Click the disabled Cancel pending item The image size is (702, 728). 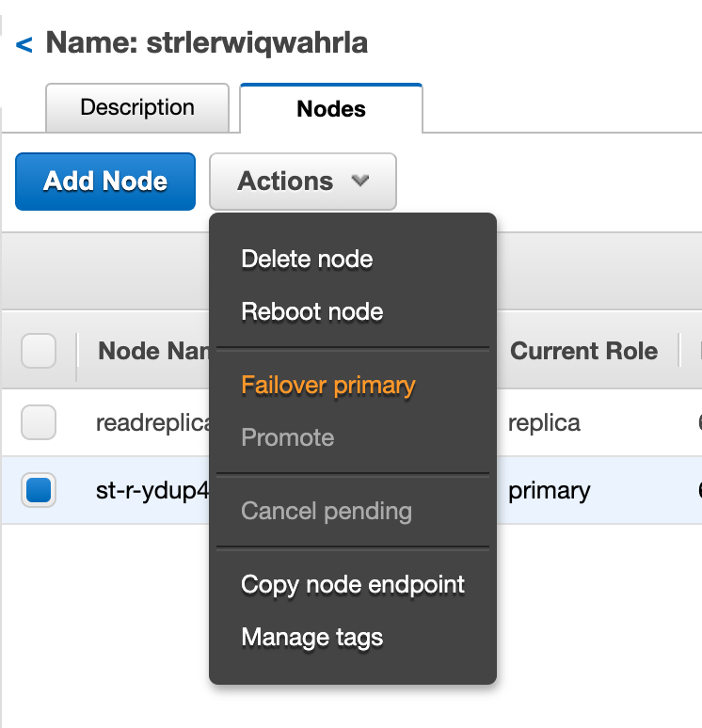[326, 512]
